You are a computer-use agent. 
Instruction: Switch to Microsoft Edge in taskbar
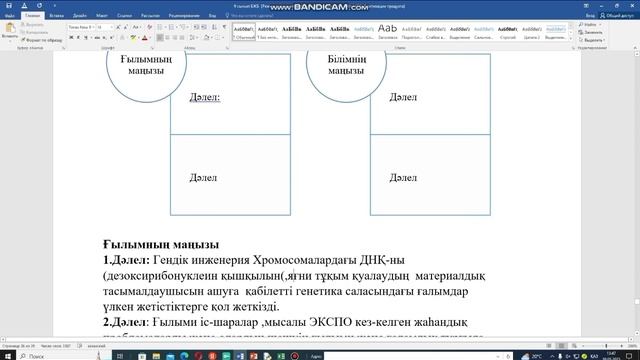184,356
